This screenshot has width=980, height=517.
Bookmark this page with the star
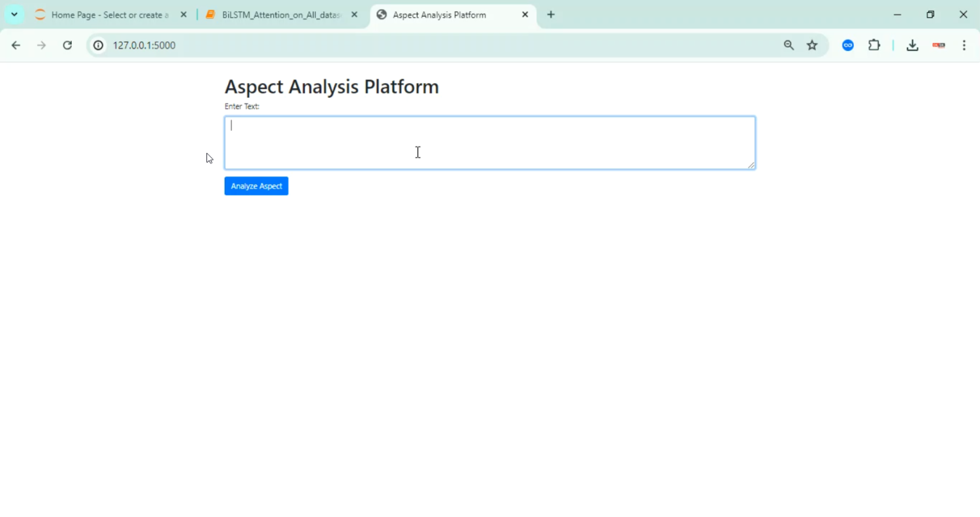(812, 45)
